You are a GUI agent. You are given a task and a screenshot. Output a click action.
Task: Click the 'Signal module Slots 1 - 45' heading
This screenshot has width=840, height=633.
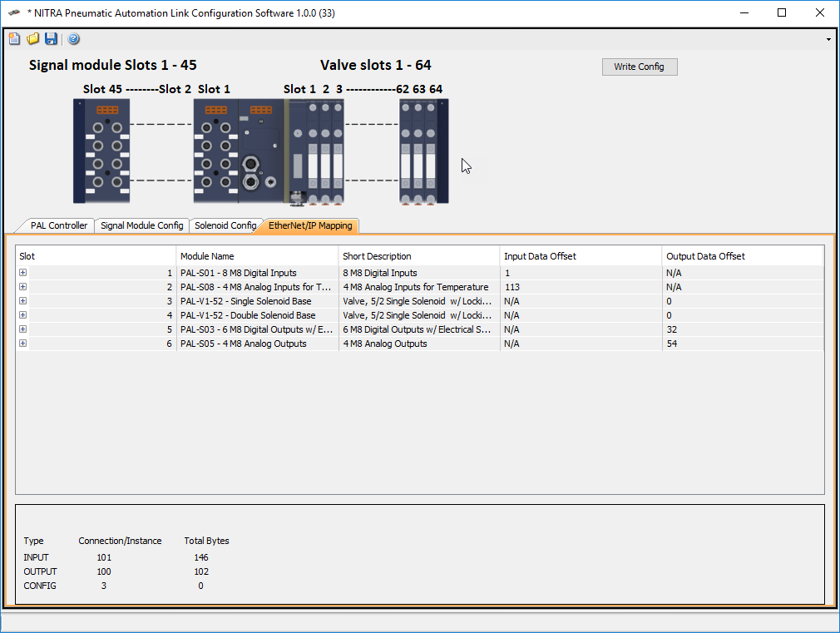point(112,65)
